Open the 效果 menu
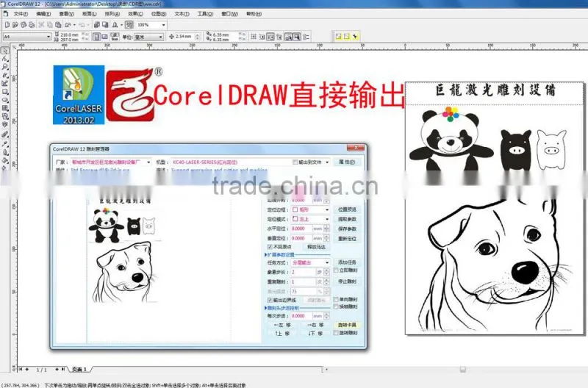Image resolution: width=588 pixels, height=388 pixels. 135,14
